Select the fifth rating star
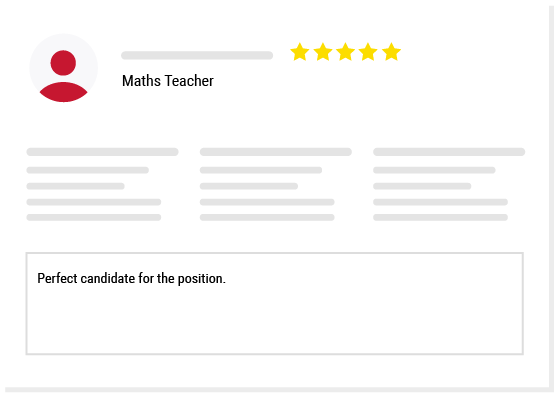 click(391, 52)
